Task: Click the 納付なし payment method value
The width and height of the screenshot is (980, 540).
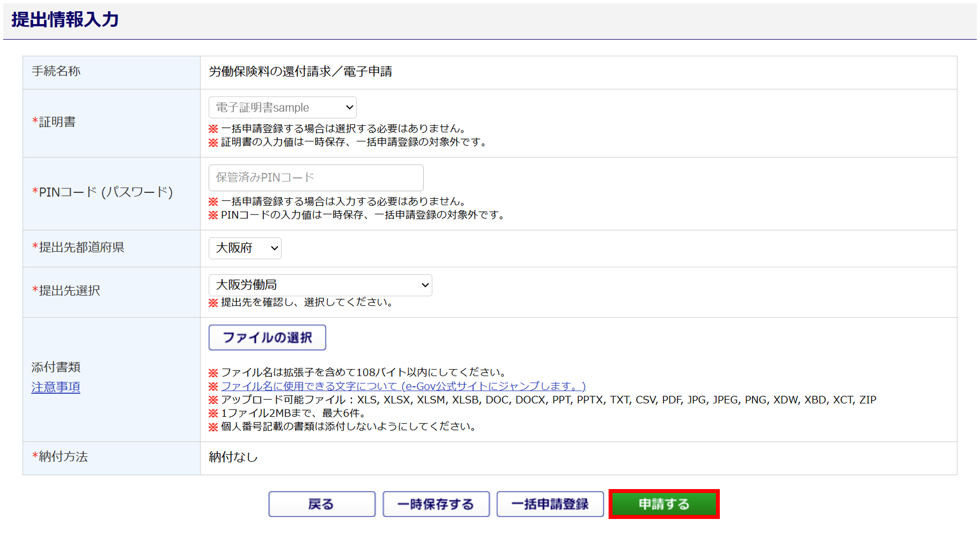Action: [233, 457]
